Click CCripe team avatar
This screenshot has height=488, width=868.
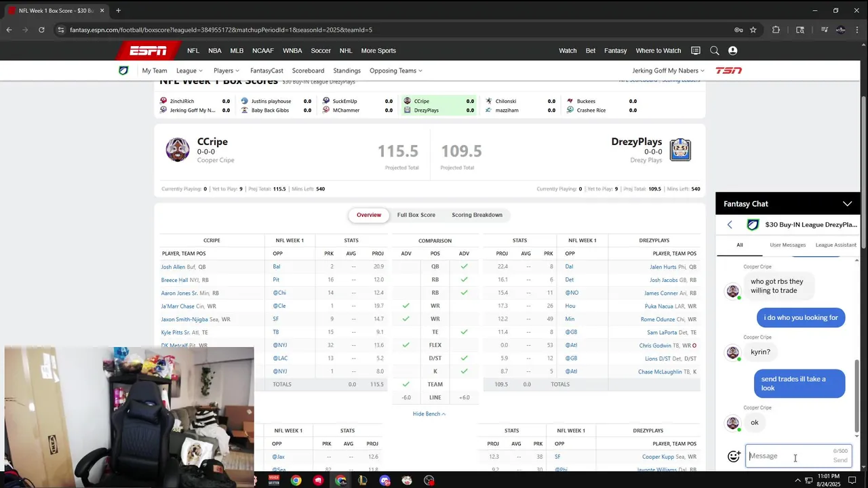178,150
